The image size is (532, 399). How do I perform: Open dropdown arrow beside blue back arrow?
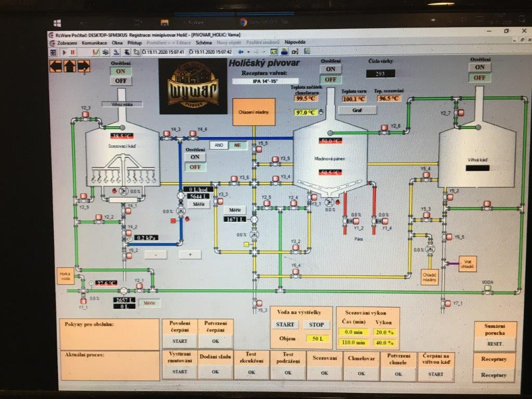pos(248,52)
